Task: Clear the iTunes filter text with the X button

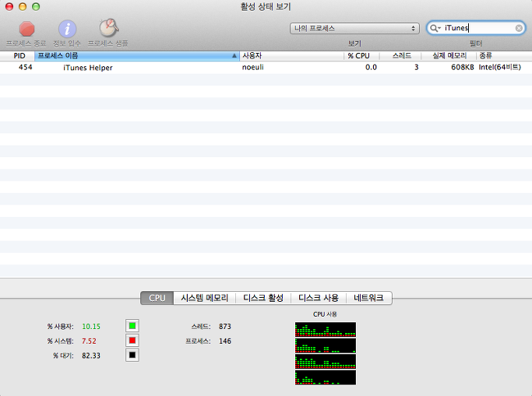Action: (519, 28)
